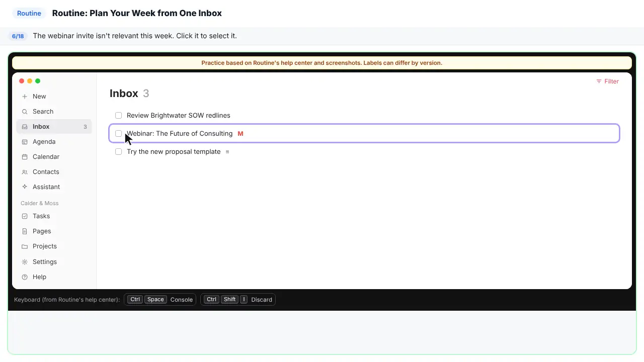Click the green window maximize dot
Viewport: 644px width, 362px height.
point(38,81)
